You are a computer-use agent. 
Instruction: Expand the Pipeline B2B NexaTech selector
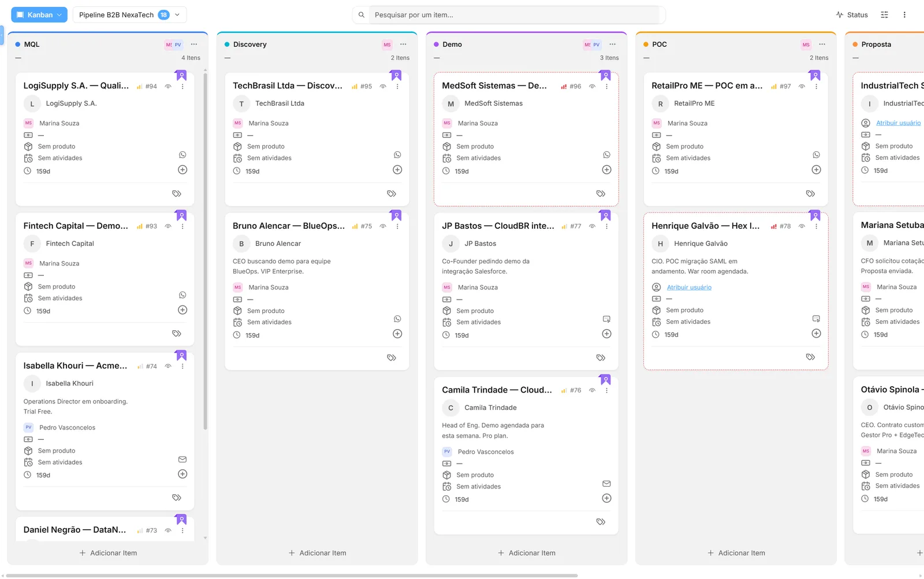point(130,15)
